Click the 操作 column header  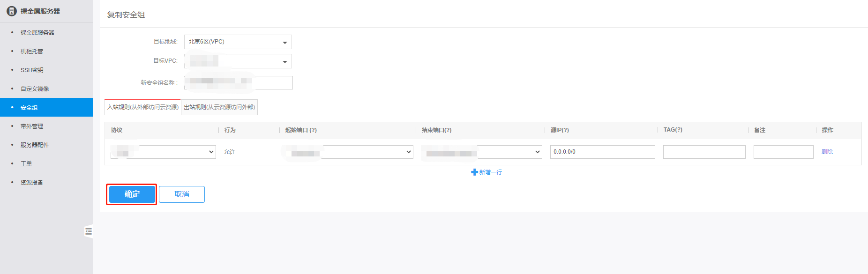(828, 130)
